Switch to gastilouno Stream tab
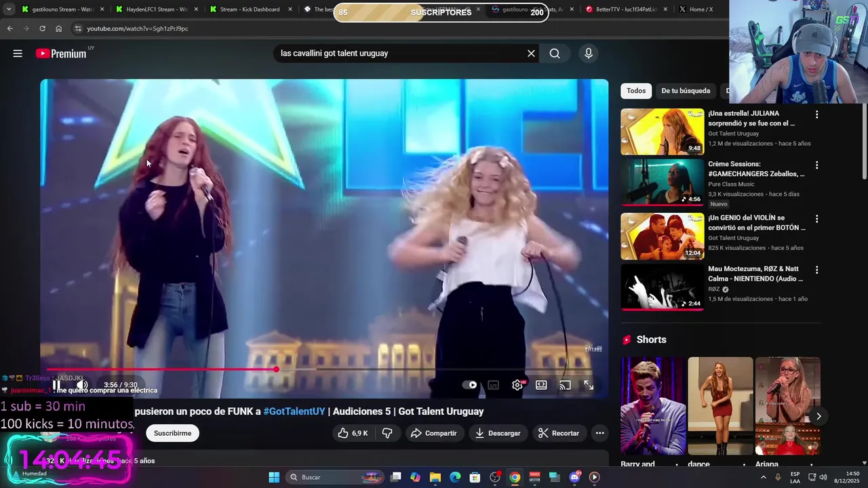Image resolution: width=868 pixels, height=488 pixels. tap(62, 9)
